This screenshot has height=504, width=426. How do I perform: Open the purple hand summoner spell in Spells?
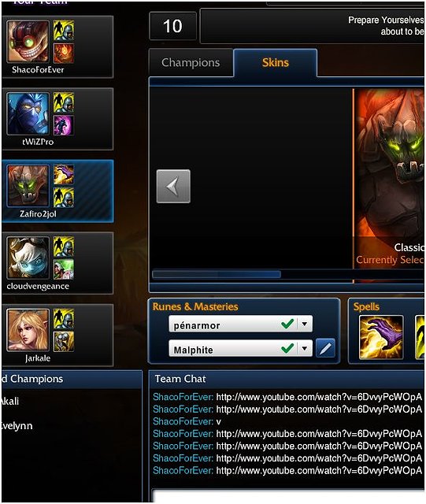(381, 337)
